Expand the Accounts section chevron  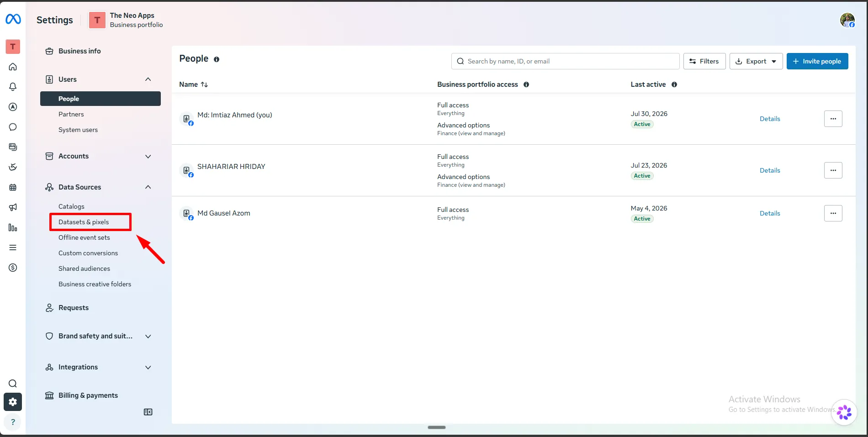pyautogui.click(x=148, y=156)
